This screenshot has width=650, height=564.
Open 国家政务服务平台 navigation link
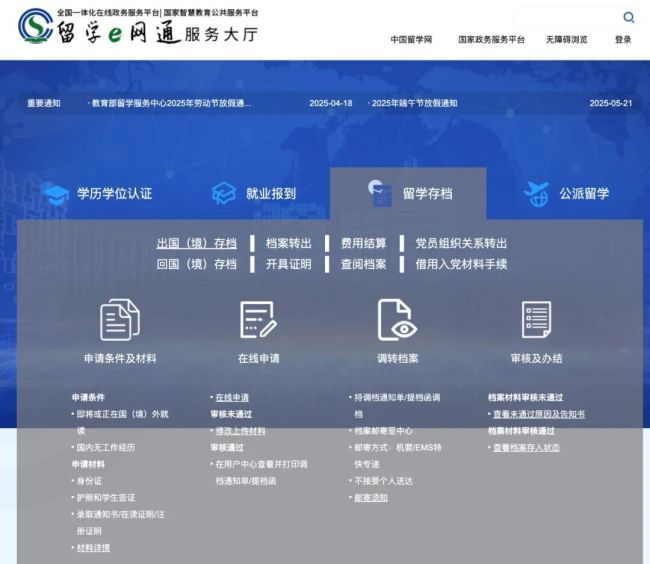click(x=491, y=40)
